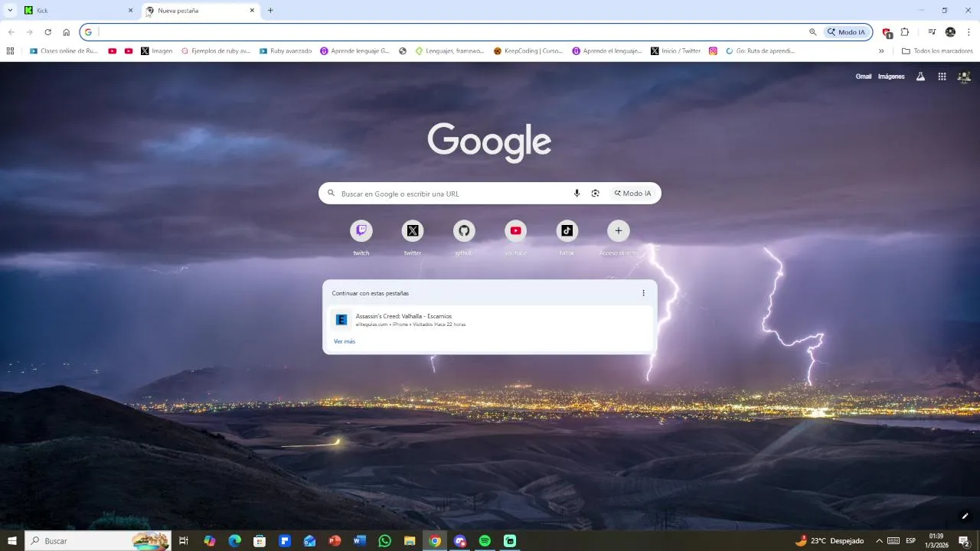Select the Nueva pestaña tab
Screen dimensions: 980x551
[x=201, y=11]
